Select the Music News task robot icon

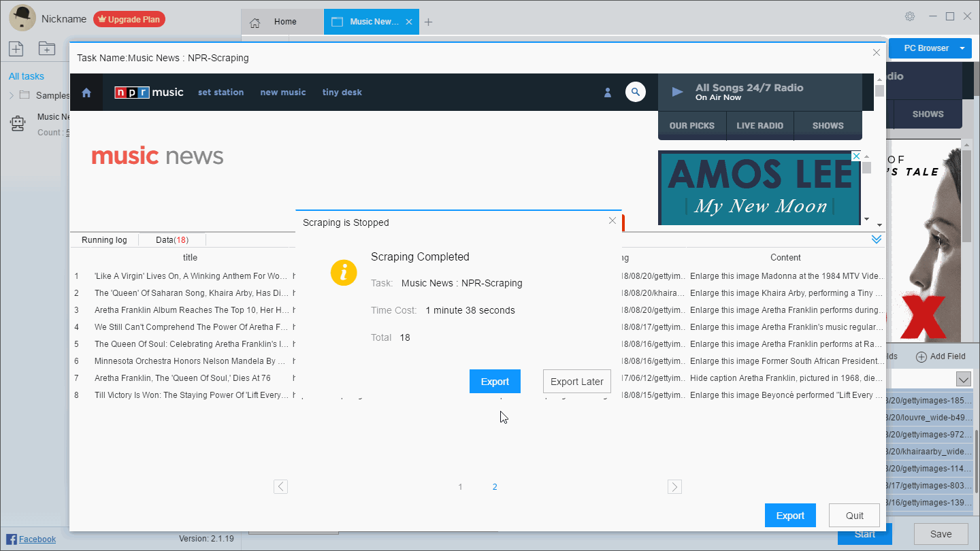(18, 123)
